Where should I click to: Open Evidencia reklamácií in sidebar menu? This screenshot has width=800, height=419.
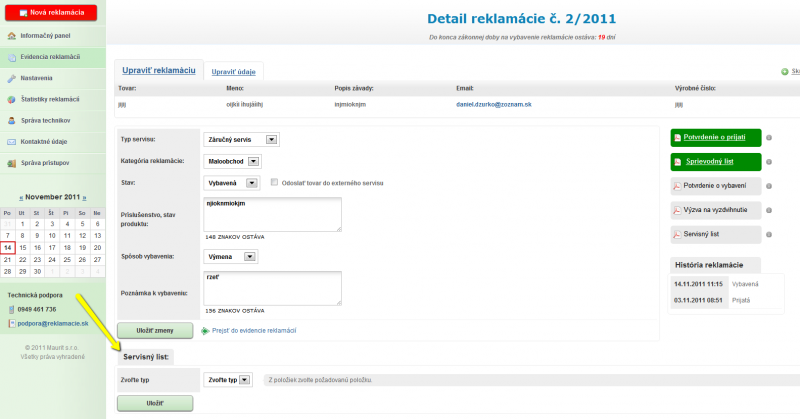[51, 57]
